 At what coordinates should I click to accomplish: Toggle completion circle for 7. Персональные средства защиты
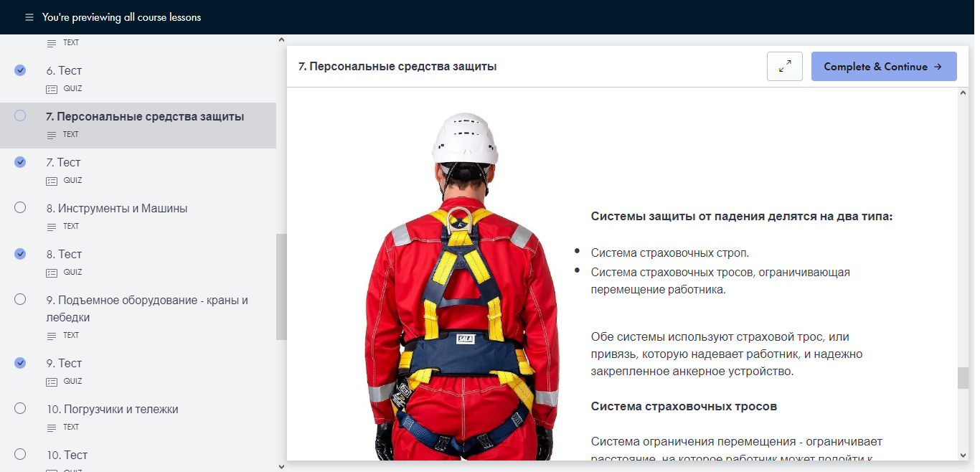coord(20,115)
